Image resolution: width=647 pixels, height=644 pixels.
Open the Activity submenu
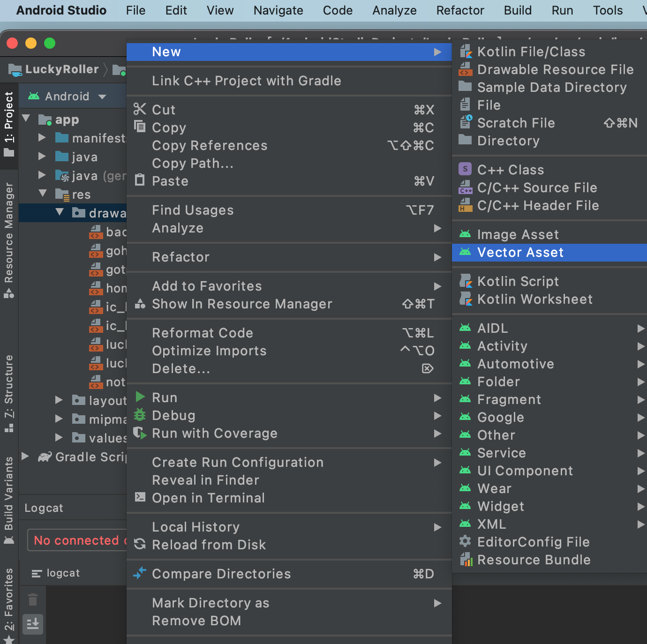(549, 346)
